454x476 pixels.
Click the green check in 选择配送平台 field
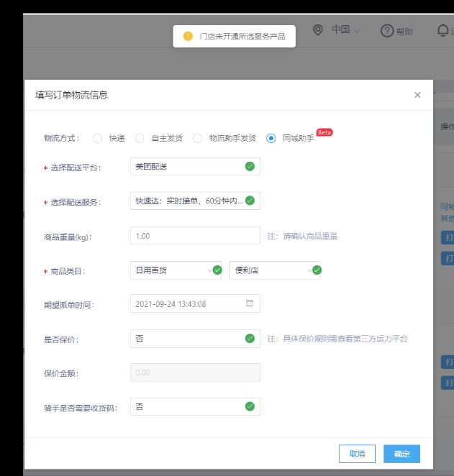250,166
